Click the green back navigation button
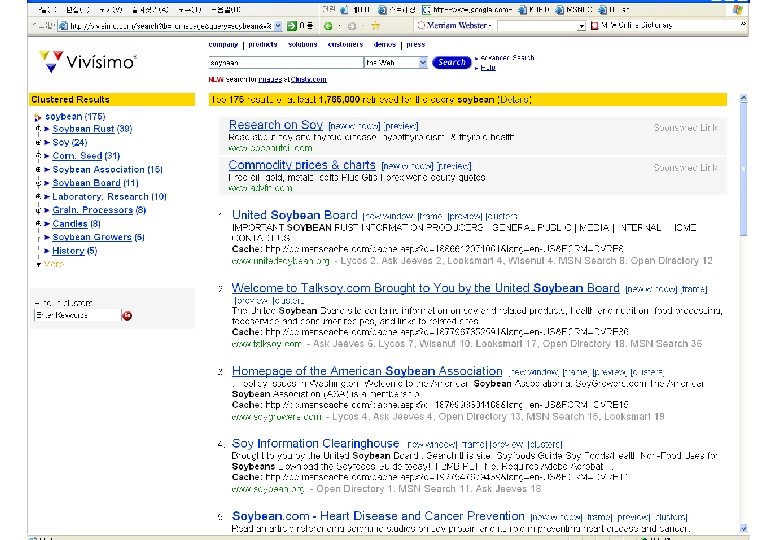 tap(328, 26)
